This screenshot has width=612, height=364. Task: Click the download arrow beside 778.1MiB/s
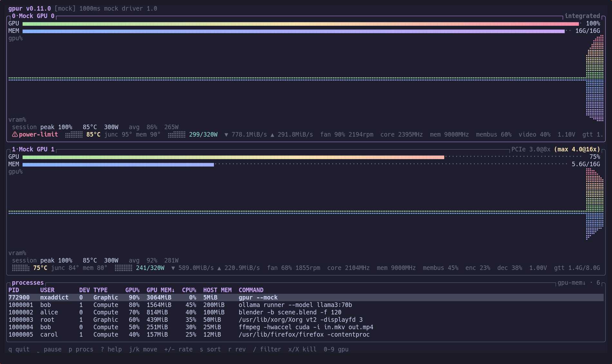226,135
